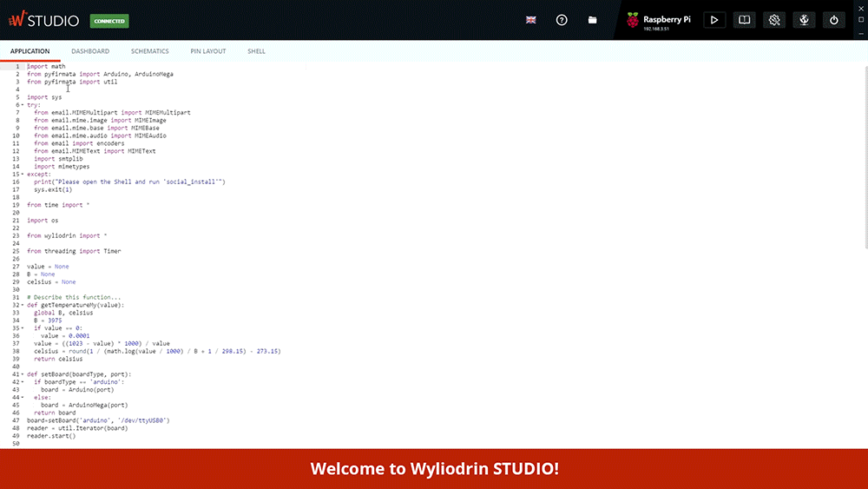Click the 'B = 3975' line
The height and width of the screenshot is (489, 868).
(x=48, y=320)
